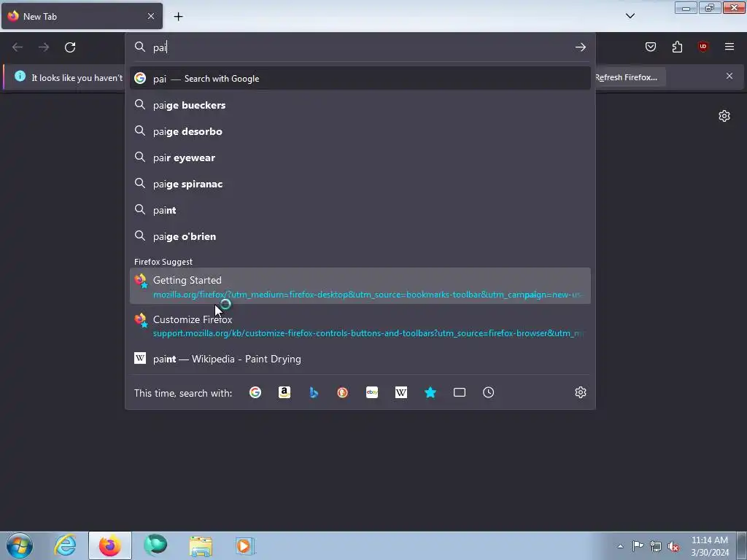Open 'paint — Wikipedia - Paint Drying' result
The height and width of the screenshot is (560, 747).
[x=360, y=359]
